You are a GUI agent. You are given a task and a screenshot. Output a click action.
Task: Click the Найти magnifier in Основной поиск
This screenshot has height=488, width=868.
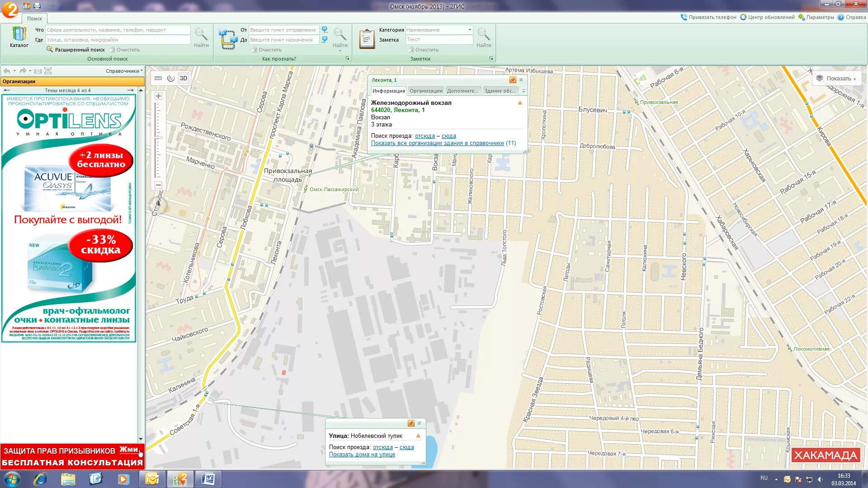[201, 37]
